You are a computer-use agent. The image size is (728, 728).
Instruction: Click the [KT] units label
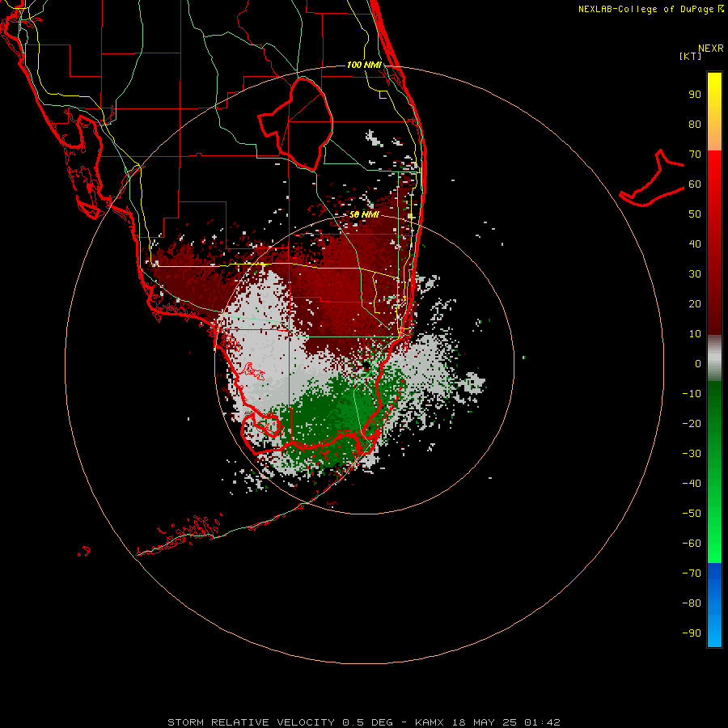(691, 56)
